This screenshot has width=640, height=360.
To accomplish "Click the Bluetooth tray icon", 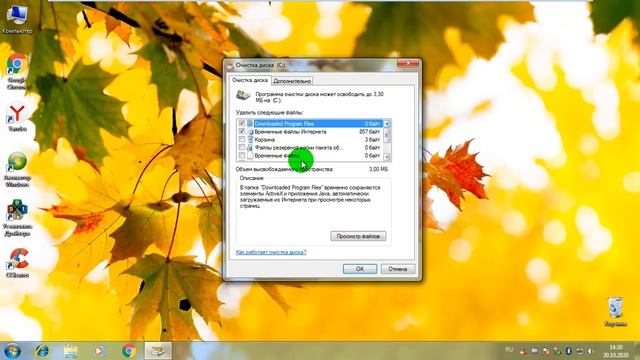I will click(x=568, y=351).
